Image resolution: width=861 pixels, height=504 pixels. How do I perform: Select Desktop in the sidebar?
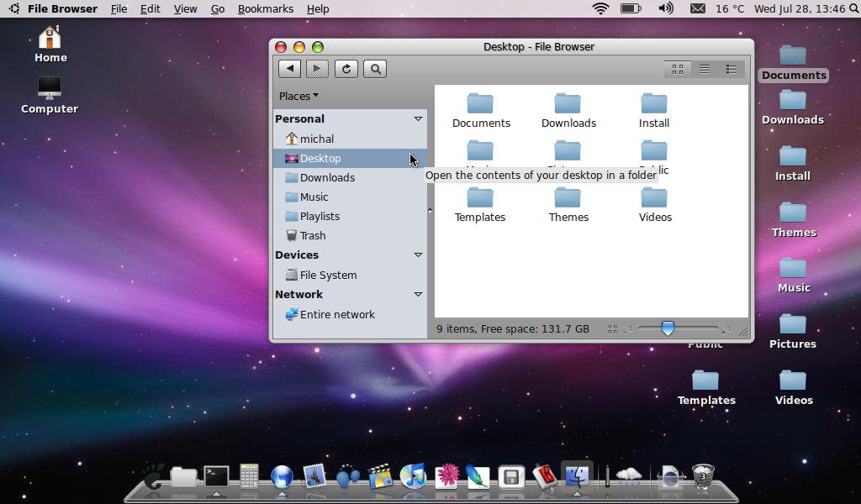click(351, 159)
